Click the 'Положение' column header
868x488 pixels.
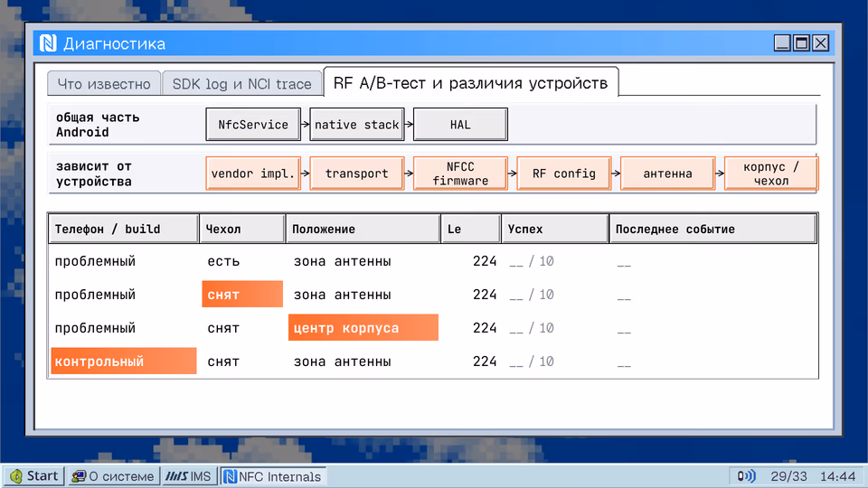point(363,229)
